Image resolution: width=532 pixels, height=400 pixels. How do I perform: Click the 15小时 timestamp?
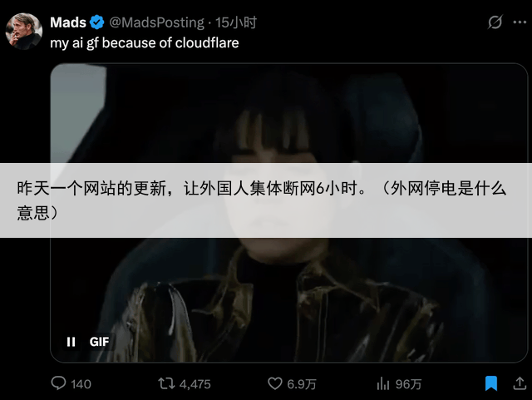(236, 22)
